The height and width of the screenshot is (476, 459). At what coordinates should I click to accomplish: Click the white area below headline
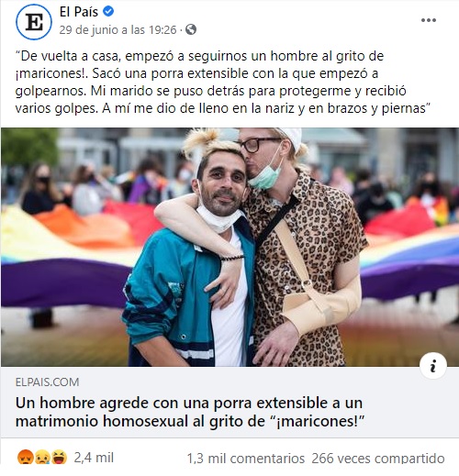pyautogui.click(x=229, y=434)
